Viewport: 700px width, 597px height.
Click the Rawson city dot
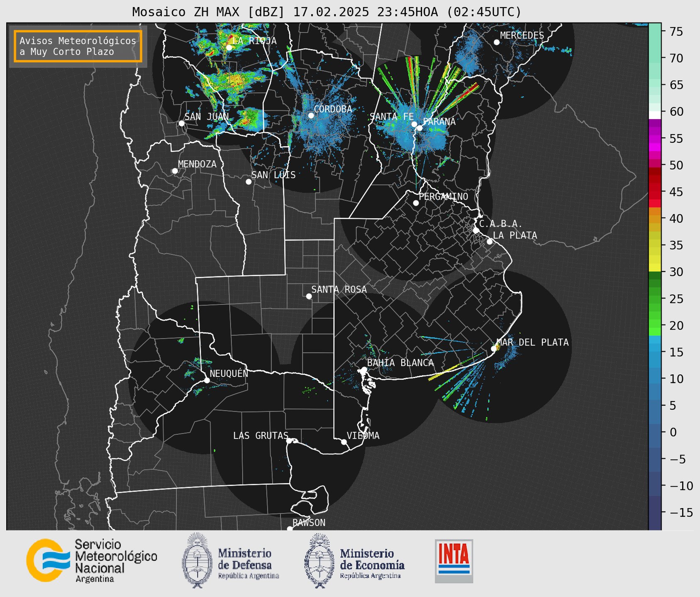290,528
